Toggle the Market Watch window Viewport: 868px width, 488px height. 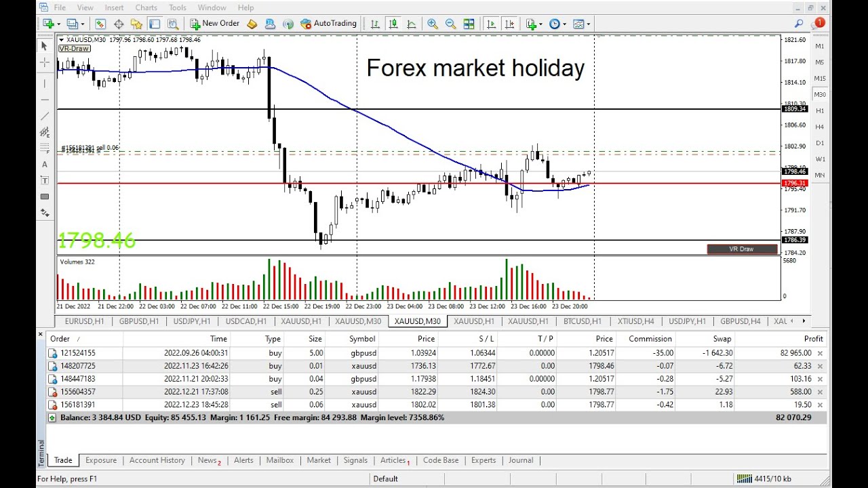tap(100, 24)
